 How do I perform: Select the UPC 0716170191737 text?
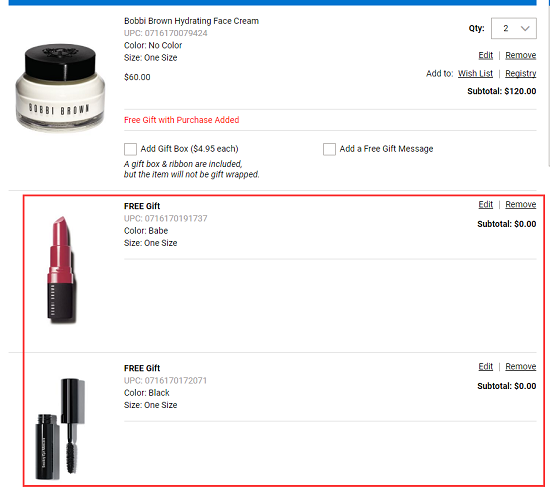(x=166, y=219)
